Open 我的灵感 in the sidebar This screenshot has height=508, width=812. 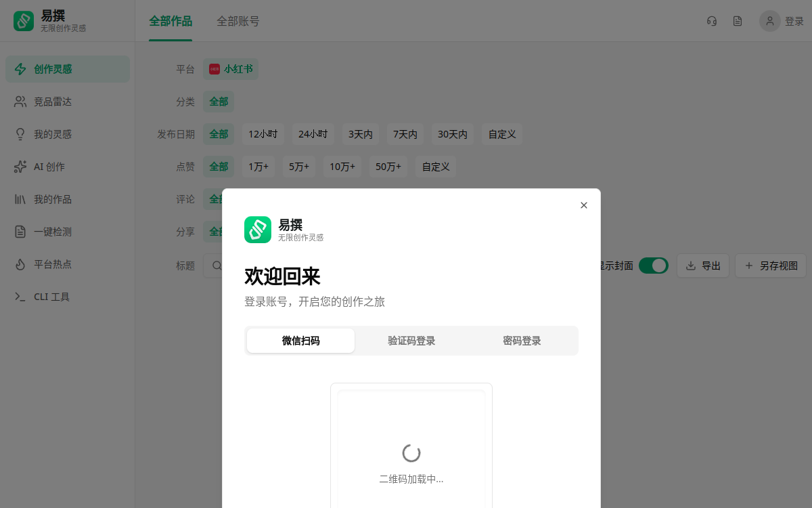coord(68,134)
